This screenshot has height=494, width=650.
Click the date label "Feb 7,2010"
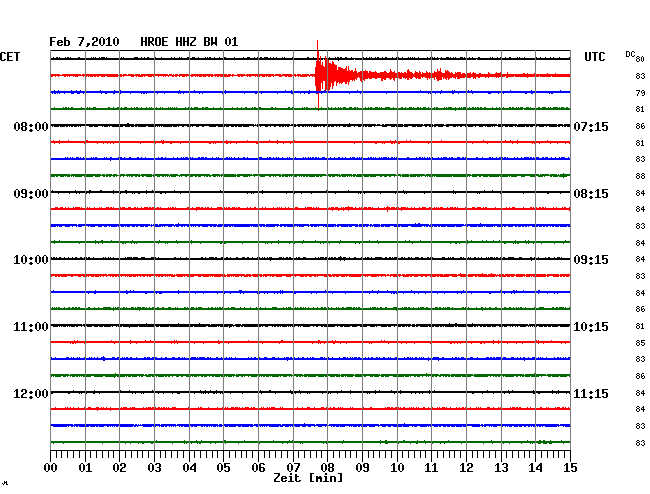(84, 42)
